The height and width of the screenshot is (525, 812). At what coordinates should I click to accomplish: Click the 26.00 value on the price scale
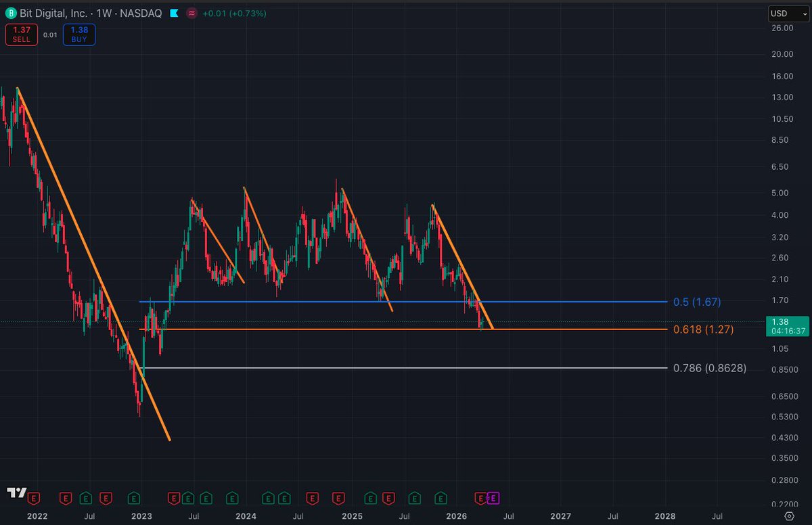pos(782,28)
